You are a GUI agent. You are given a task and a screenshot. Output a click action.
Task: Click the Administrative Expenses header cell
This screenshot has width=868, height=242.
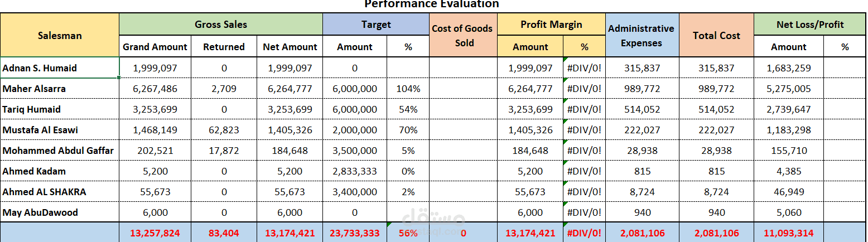click(641, 36)
